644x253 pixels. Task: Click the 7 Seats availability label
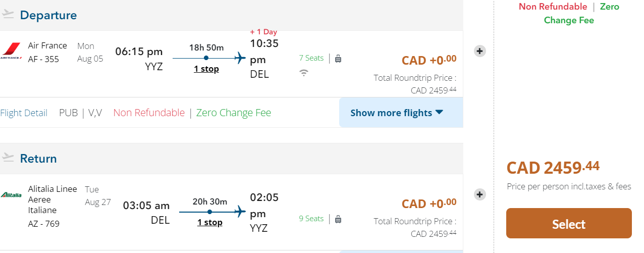point(311,58)
